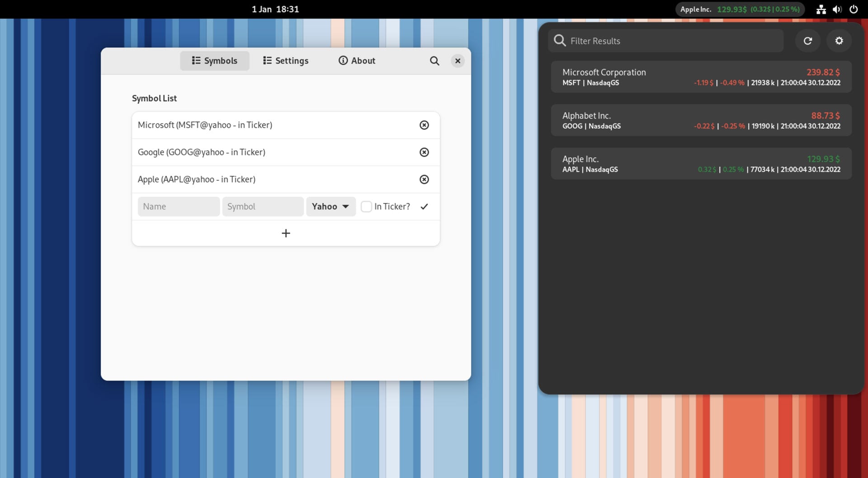Open Apple Inc. ticker in top bar
868x478 pixels.
click(x=740, y=9)
